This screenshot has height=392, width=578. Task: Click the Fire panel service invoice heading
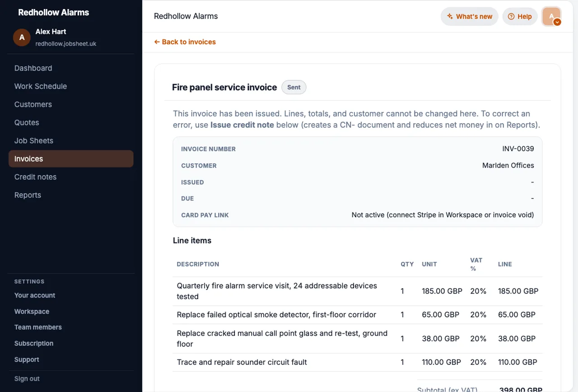tap(224, 88)
